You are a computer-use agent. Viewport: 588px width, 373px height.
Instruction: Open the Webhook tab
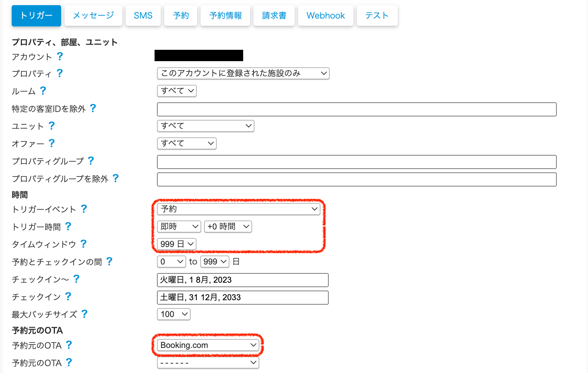coord(325,15)
